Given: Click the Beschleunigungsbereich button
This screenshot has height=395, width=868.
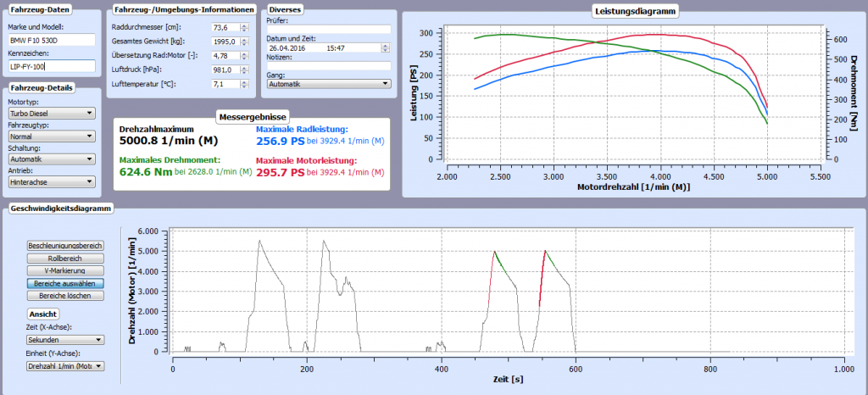Looking at the screenshot, I should click(x=65, y=246).
